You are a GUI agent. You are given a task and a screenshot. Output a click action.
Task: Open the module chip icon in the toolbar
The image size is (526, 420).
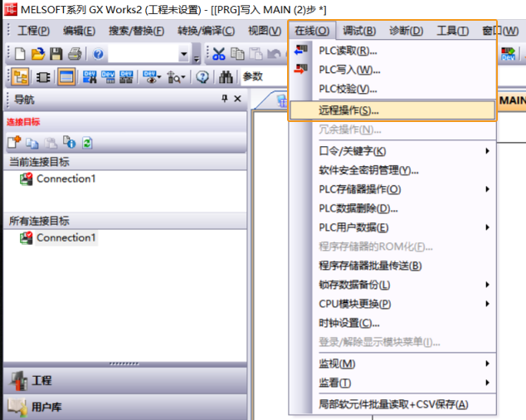(x=43, y=77)
